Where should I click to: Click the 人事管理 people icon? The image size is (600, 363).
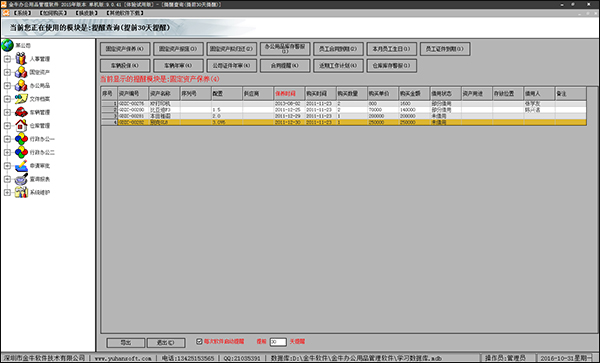[x=21, y=59]
